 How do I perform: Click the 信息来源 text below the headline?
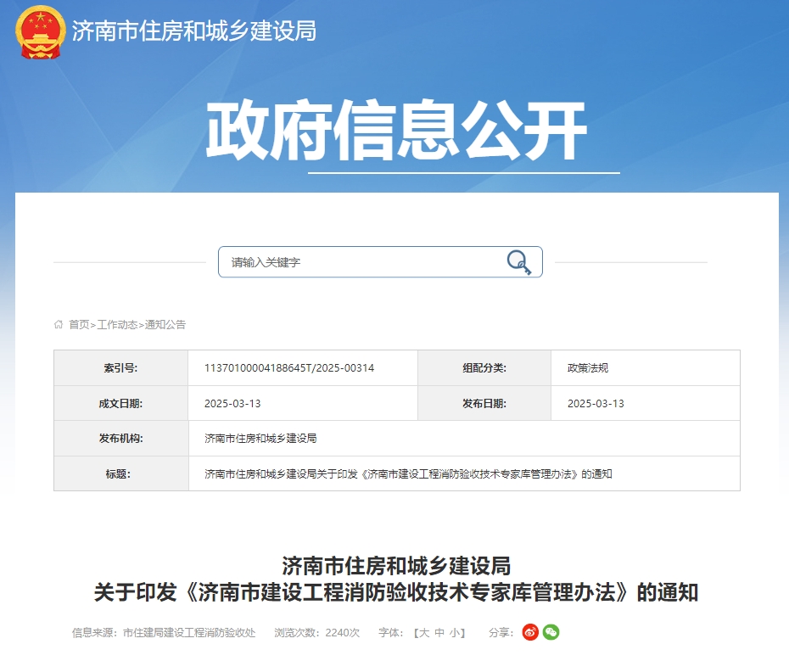click(x=164, y=633)
